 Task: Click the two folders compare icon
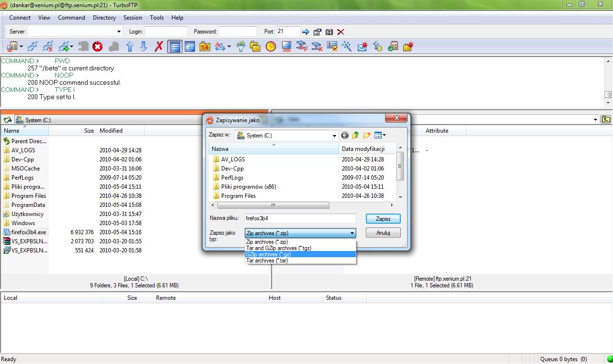tap(255, 46)
